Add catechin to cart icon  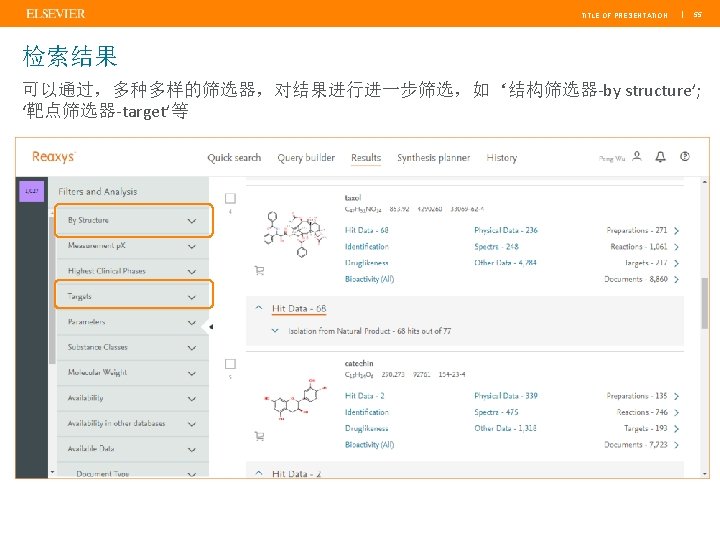point(259,436)
